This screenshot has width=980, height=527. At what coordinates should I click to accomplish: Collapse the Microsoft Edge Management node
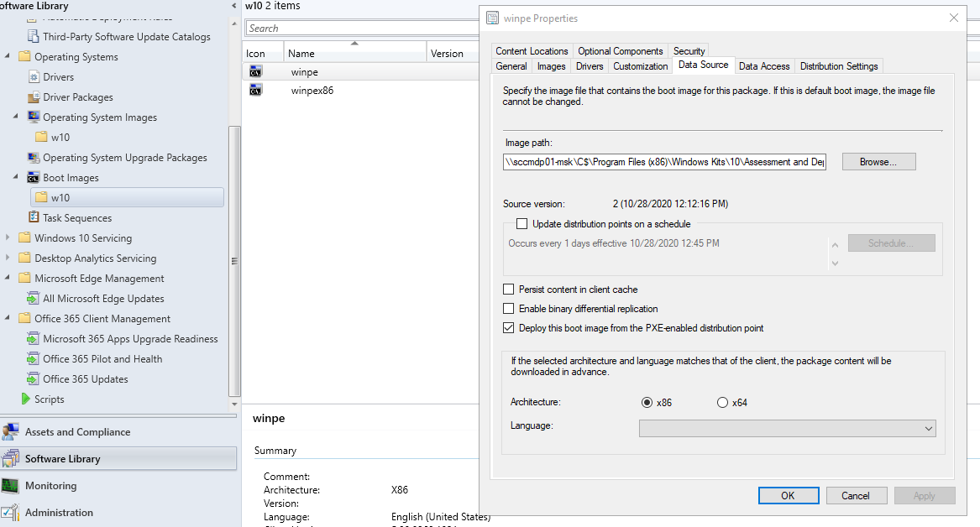(8, 277)
